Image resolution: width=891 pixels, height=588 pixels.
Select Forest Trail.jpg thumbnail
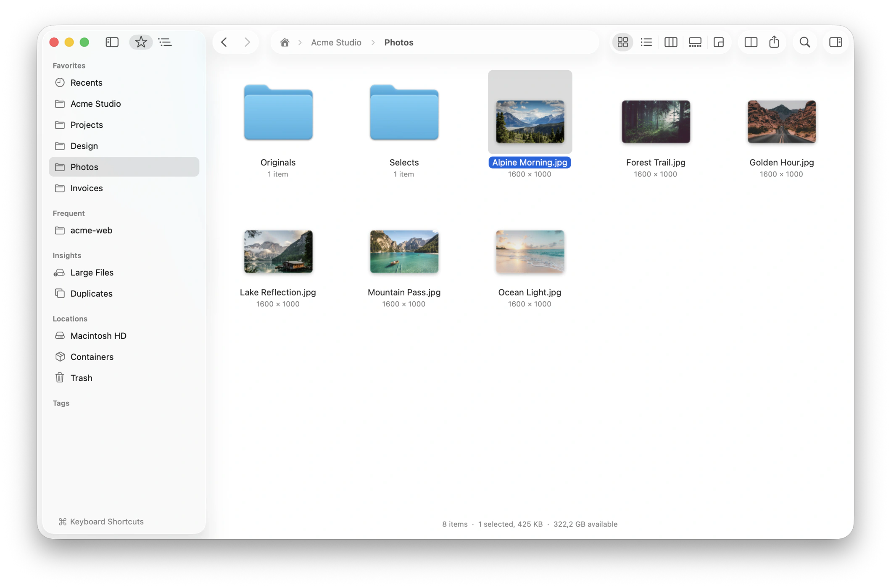click(656, 121)
